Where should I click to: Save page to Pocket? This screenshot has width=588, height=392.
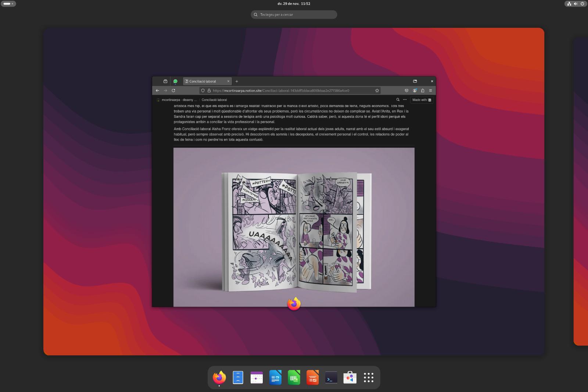[406, 90]
